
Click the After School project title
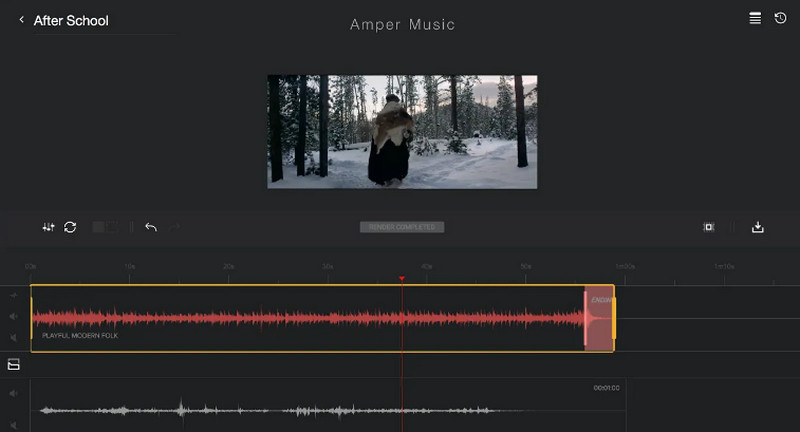pyautogui.click(x=71, y=20)
